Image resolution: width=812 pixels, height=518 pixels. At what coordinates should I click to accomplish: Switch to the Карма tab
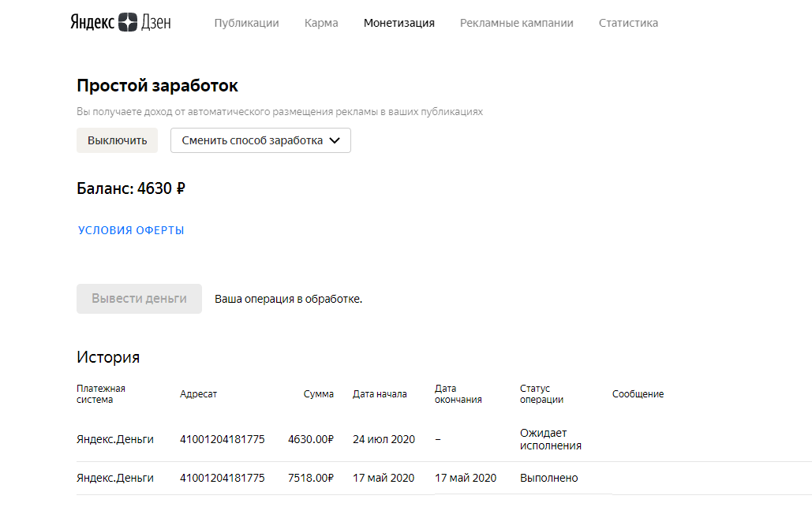pos(321,23)
